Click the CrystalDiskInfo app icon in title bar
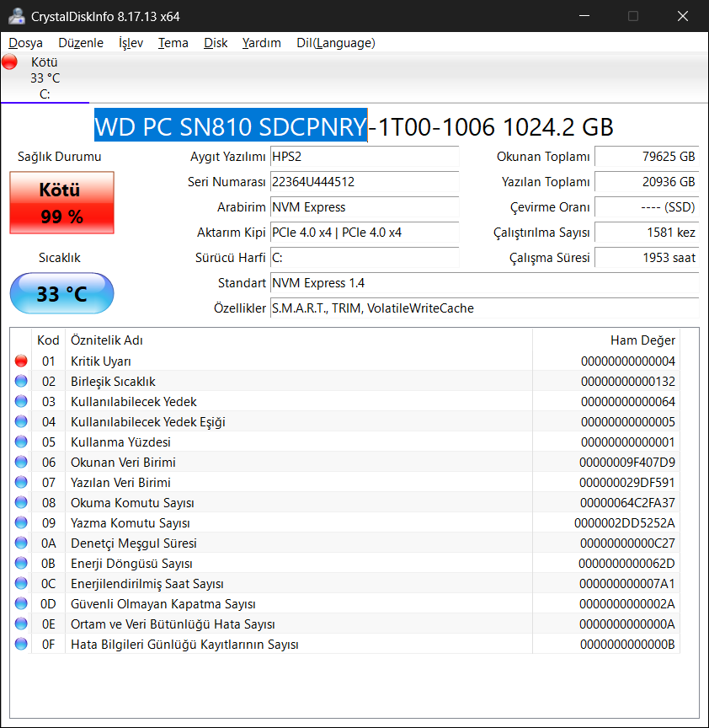This screenshot has height=728, width=709. (x=17, y=16)
